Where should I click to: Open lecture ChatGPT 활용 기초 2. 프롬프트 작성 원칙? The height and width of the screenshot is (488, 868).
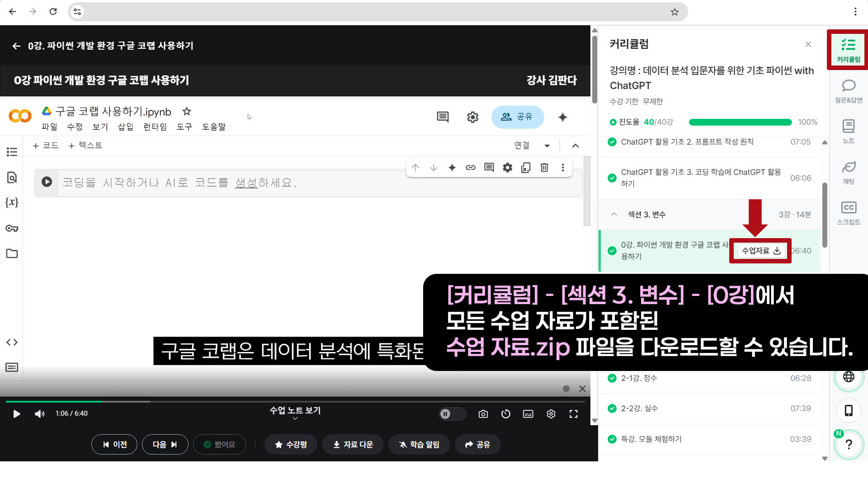point(710,142)
